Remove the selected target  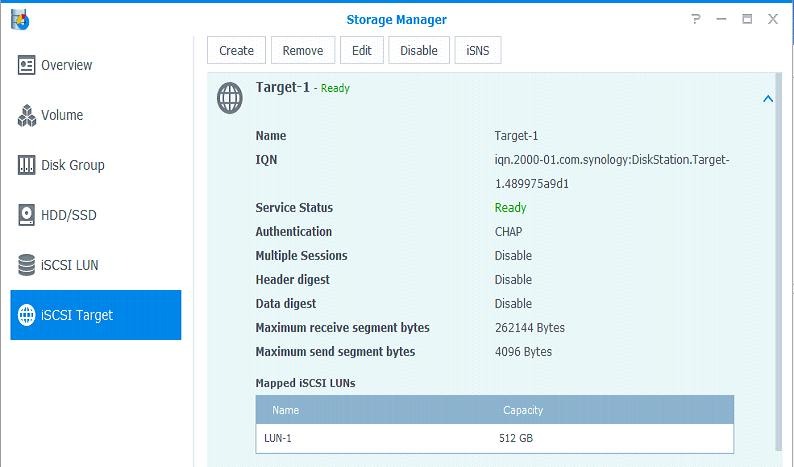click(x=302, y=51)
